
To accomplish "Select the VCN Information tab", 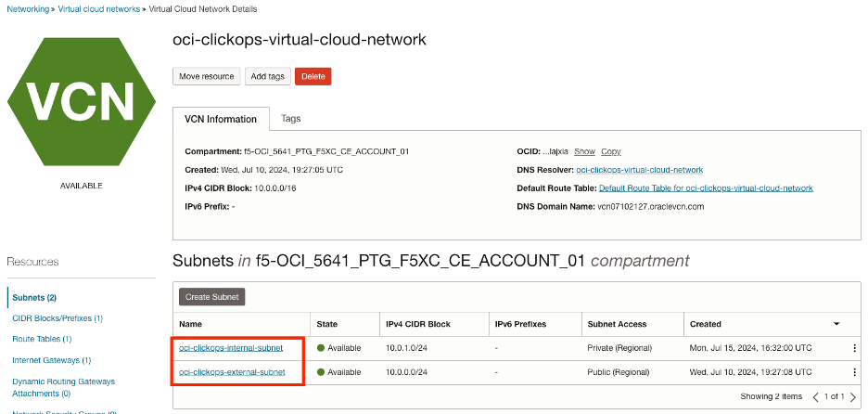I will tap(221, 119).
